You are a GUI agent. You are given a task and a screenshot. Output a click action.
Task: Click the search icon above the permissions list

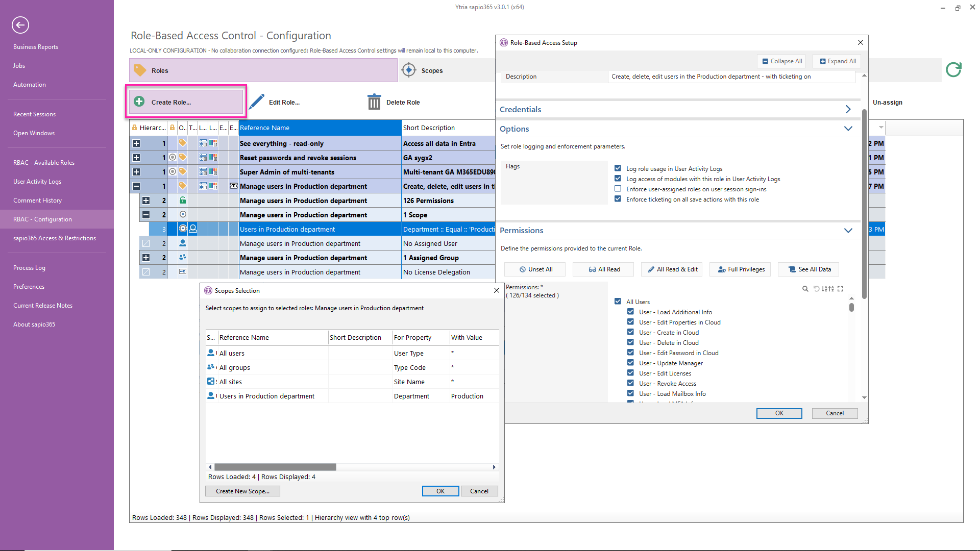coord(805,289)
